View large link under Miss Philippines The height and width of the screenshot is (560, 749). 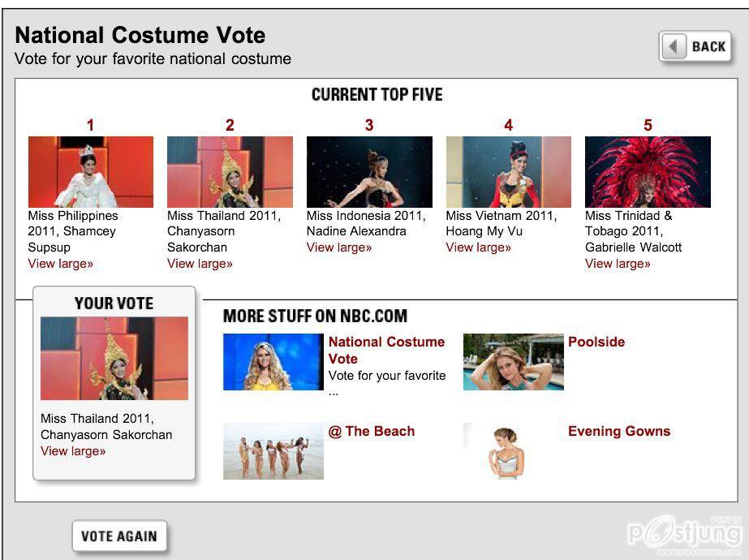tap(61, 264)
